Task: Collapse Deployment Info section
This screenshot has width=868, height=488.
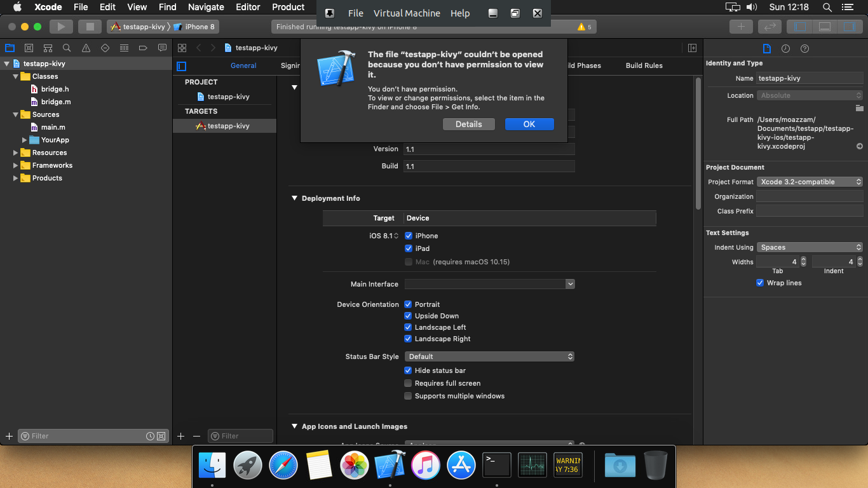Action: [x=295, y=198]
